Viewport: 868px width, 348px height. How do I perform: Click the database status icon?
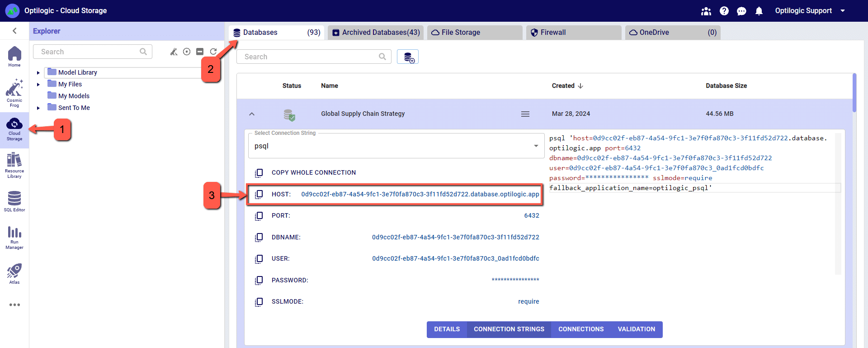coord(289,115)
